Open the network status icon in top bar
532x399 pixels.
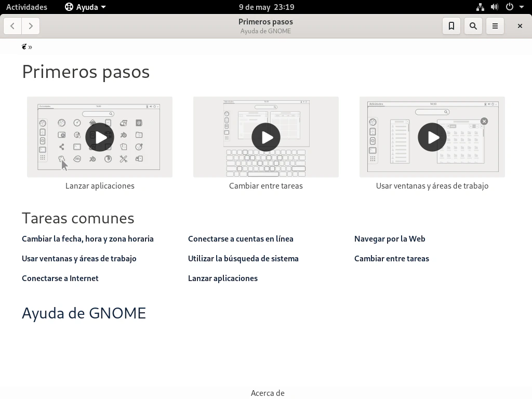click(x=480, y=7)
